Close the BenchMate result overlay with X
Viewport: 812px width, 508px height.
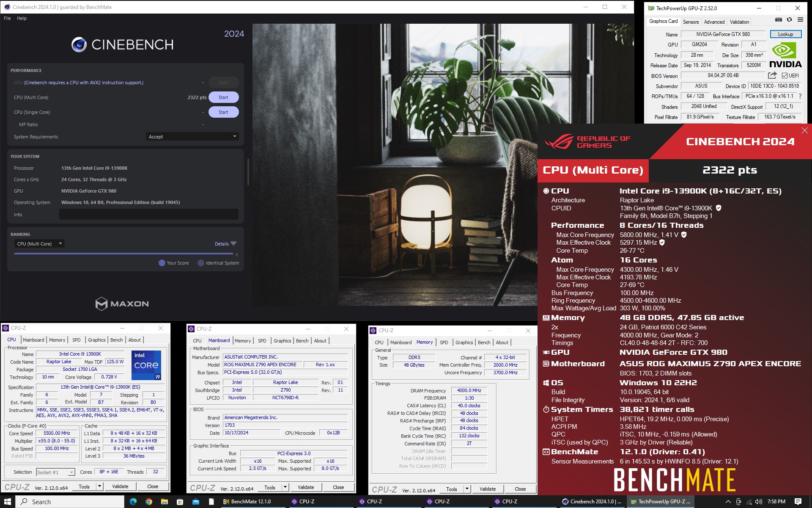click(x=804, y=131)
